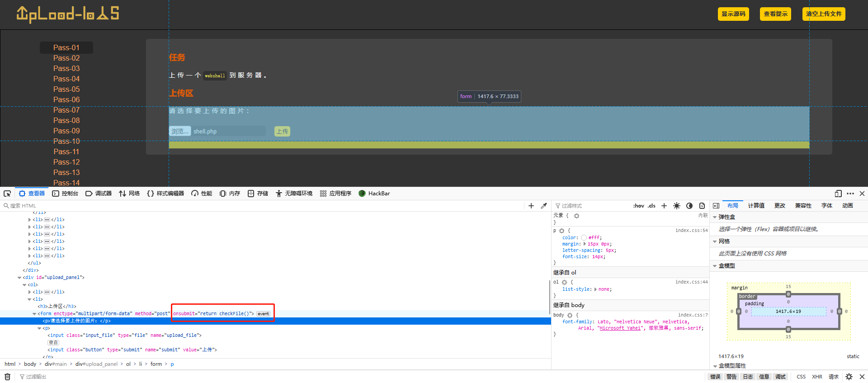
Task: Click the plus icon to create new node
Action: coord(531,206)
